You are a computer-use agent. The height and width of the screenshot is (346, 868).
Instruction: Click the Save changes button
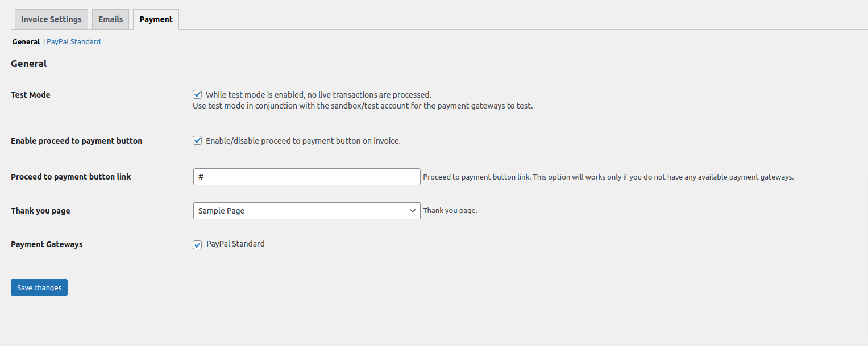point(39,287)
